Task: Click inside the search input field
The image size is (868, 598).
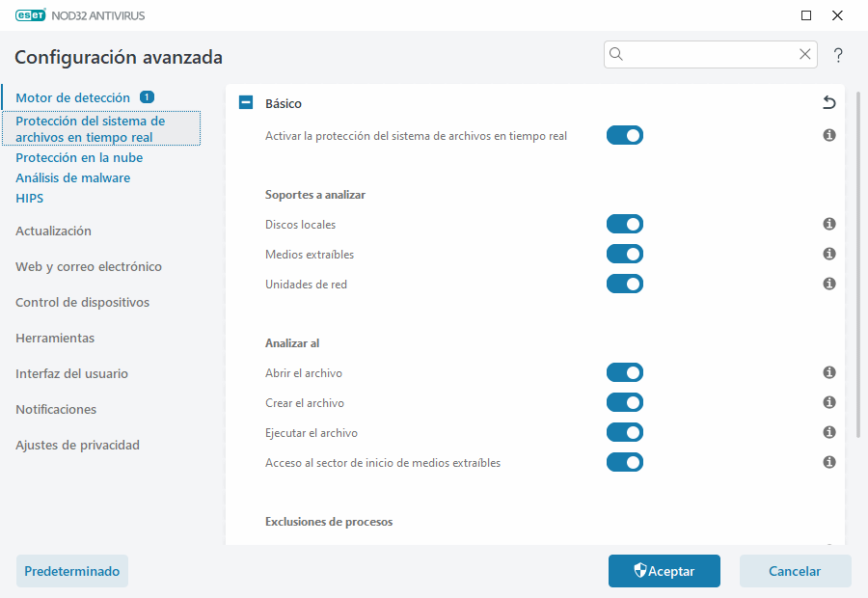Action: [704, 54]
